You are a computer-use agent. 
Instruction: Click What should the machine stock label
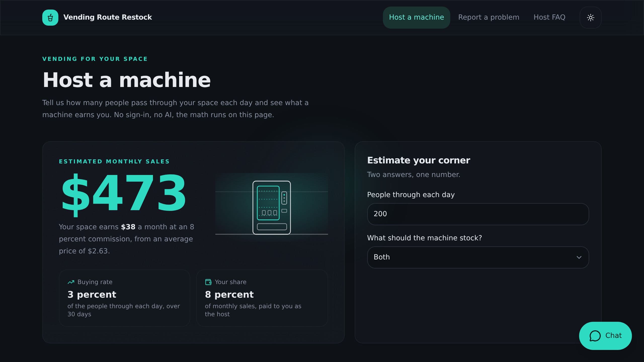point(424,238)
